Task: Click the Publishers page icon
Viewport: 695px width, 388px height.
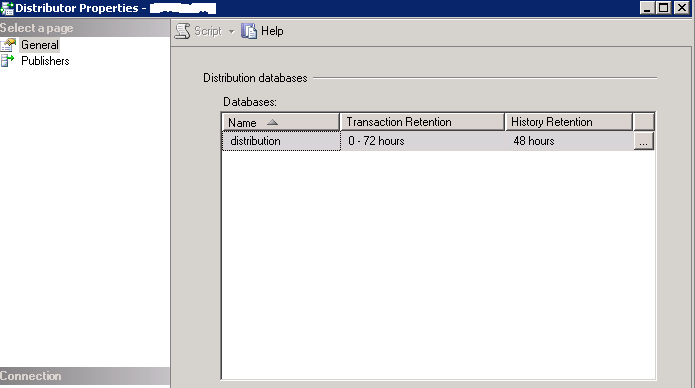Action: coord(8,61)
